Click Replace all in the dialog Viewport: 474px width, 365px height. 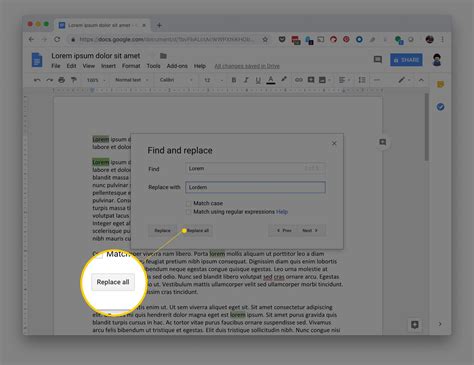point(198,230)
